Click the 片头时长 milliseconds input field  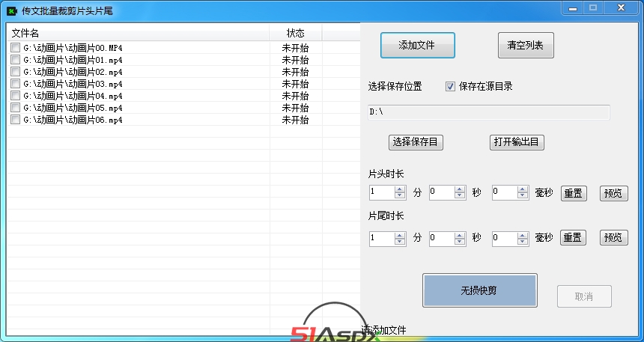[x=505, y=192]
